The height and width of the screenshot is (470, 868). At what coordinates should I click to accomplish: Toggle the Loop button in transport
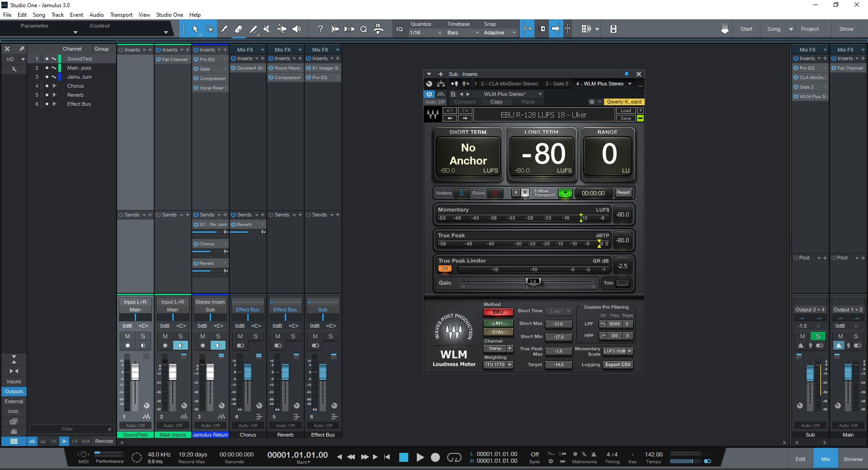click(454, 457)
